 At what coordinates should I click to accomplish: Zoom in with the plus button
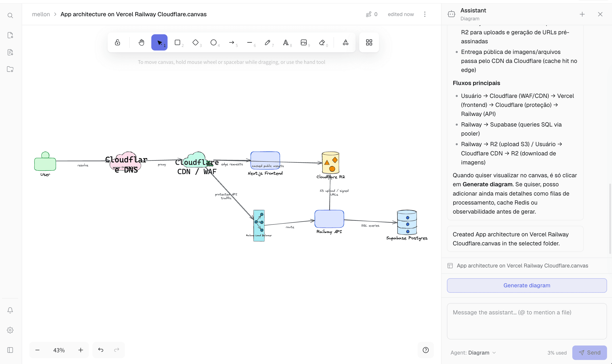click(81, 350)
